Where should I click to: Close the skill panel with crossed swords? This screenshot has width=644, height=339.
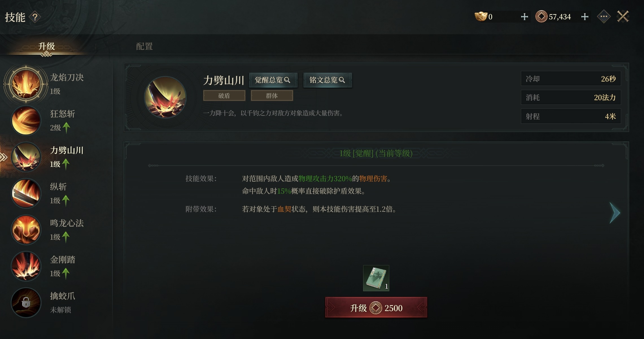623,17
